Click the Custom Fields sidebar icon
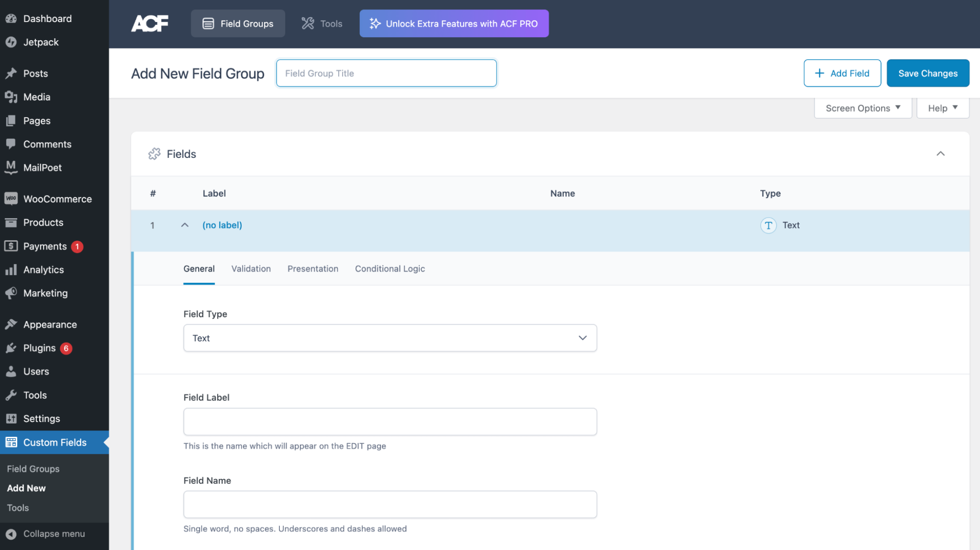The image size is (980, 550). [11, 442]
